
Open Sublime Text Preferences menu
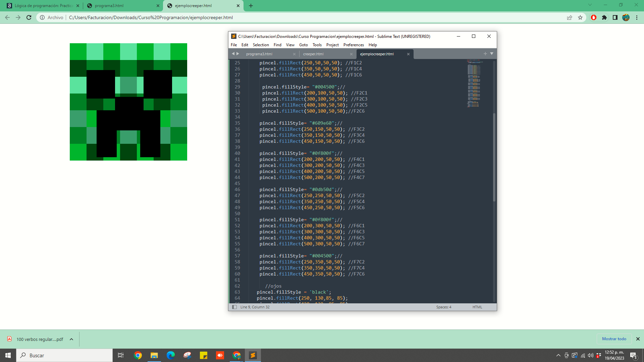click(x=354, y=45)
